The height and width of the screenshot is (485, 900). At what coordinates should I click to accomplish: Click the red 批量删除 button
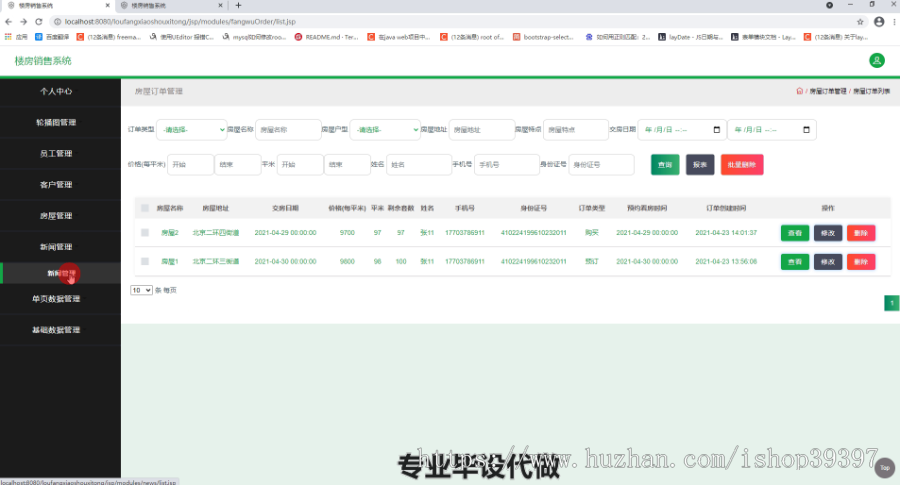[x=742, y=165]
